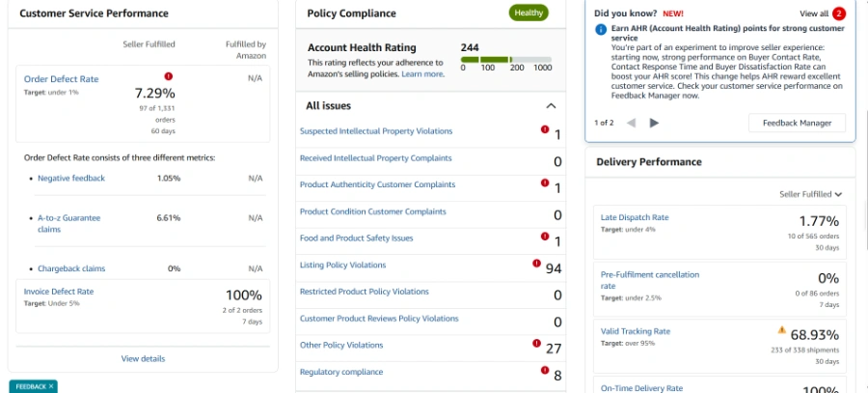Screen dimensions: 868x393
Task: Open View details in Customer Service Performance
Action: tap(143, 358)
